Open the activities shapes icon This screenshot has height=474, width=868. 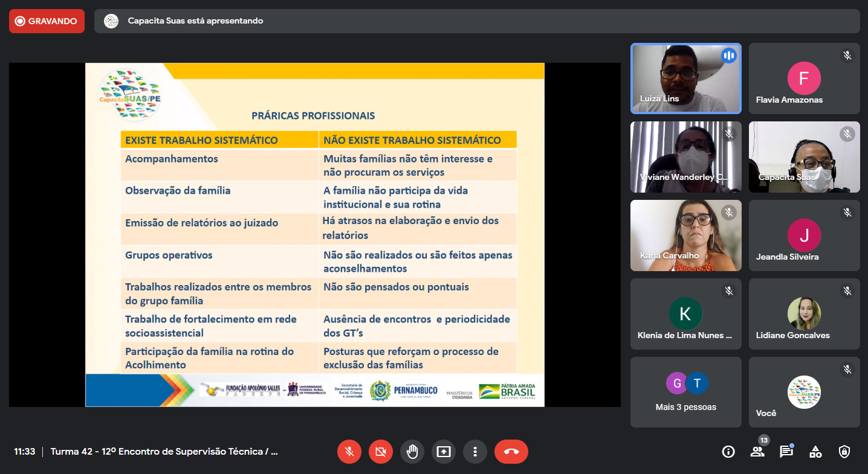[x=815, y=452]
